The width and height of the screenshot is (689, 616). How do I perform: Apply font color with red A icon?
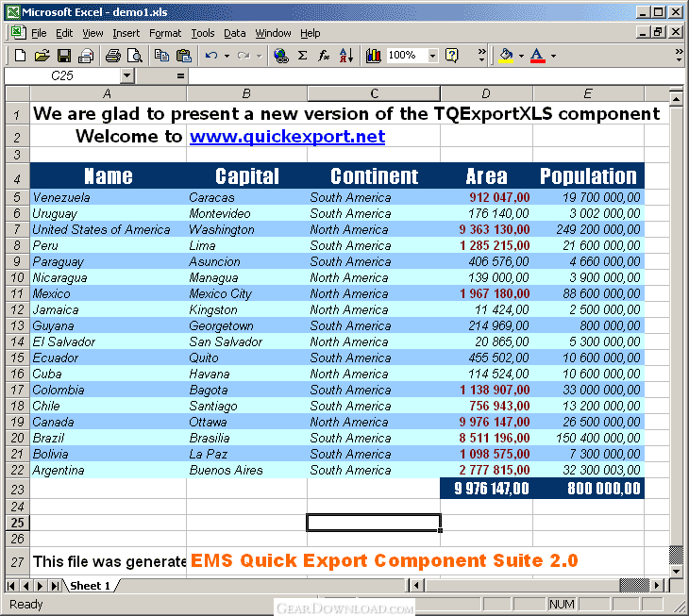pos(538,56)
